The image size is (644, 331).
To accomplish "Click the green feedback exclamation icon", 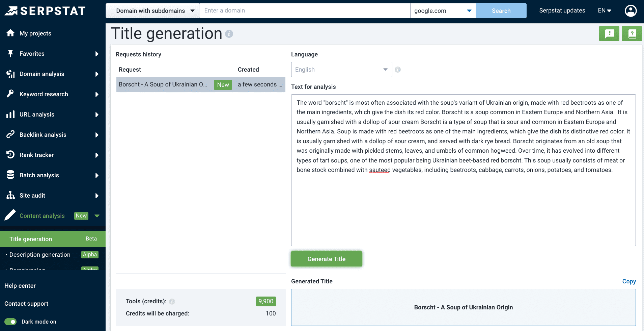I will 609,33.
